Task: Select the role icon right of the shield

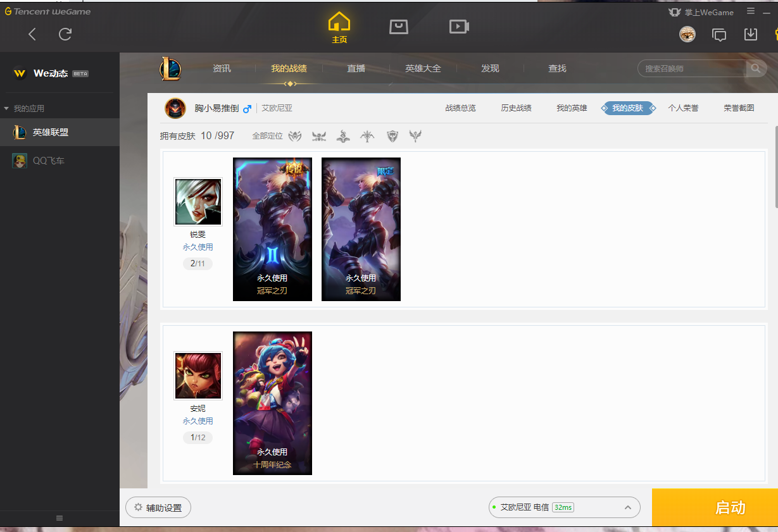Action: [x=415, y=135]
